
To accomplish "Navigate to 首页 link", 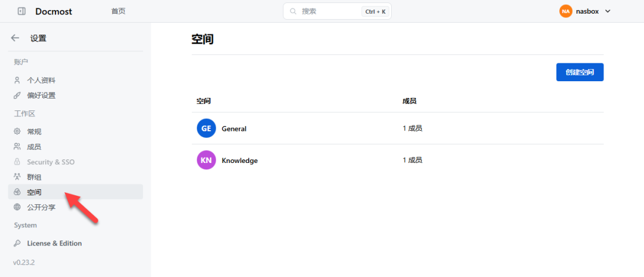I will (118, 11).
